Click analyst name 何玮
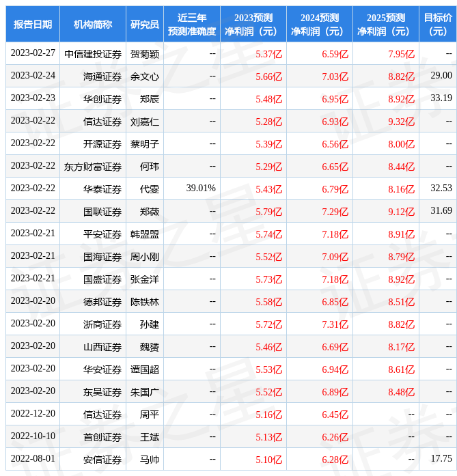Viewport: 457px width, 476px height. [150, 167]
